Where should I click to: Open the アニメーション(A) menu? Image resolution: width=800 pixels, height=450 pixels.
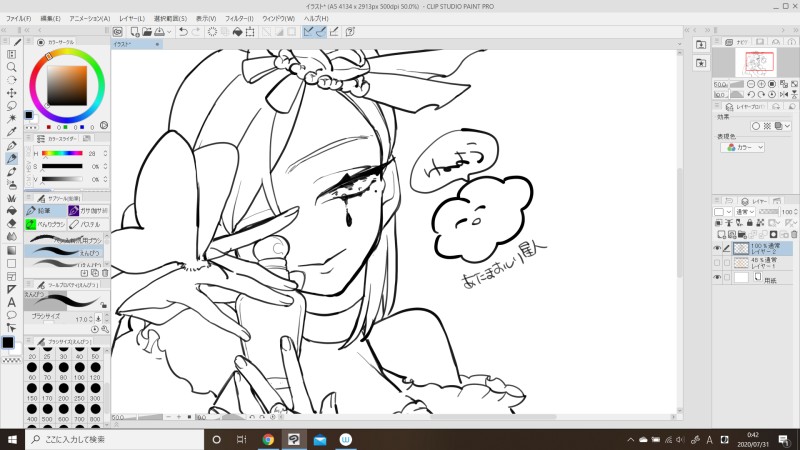[90, 18]
